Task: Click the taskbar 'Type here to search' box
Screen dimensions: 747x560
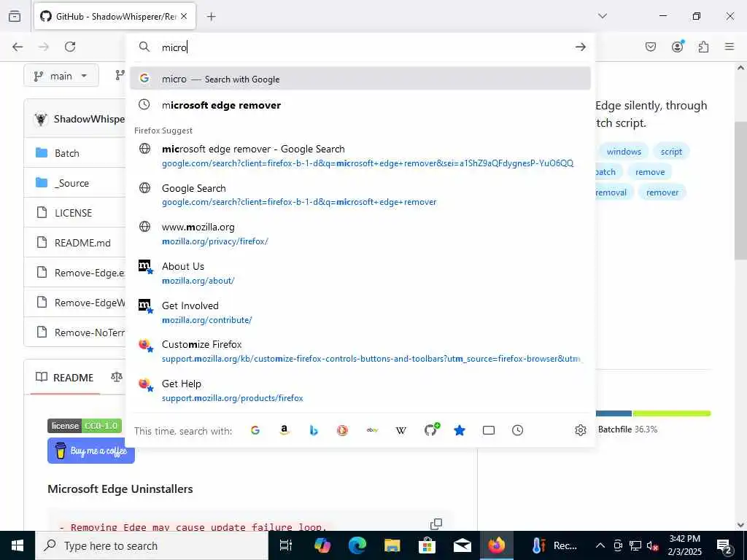Action: tap(152, 545)
